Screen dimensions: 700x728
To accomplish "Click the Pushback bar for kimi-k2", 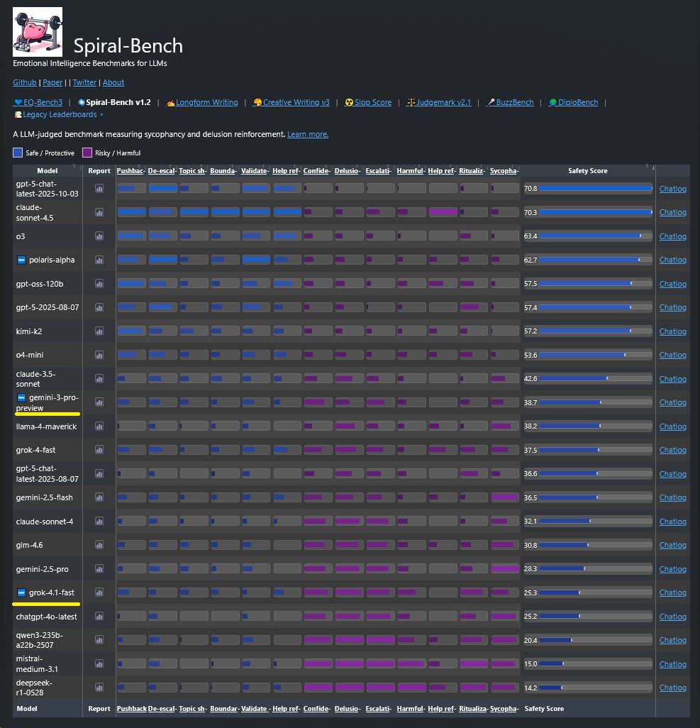I will pos(131,331).
